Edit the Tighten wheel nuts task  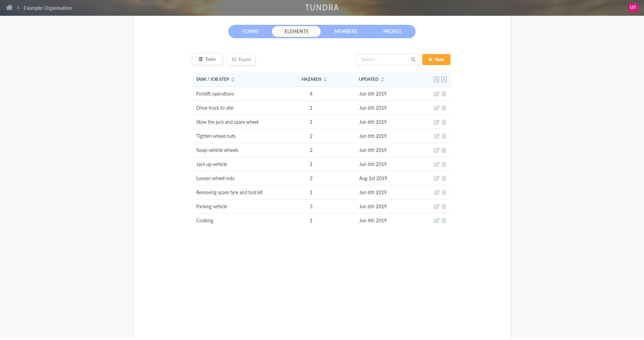click(x=436, y=136)
